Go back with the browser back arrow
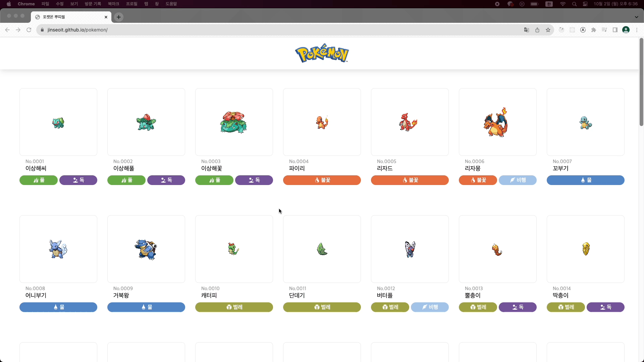This screenshot has width=644, height=362. click(x=7, y=30)
